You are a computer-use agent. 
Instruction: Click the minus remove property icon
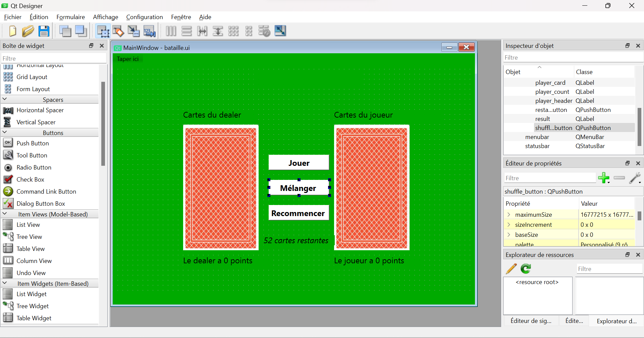pos(619,178)
